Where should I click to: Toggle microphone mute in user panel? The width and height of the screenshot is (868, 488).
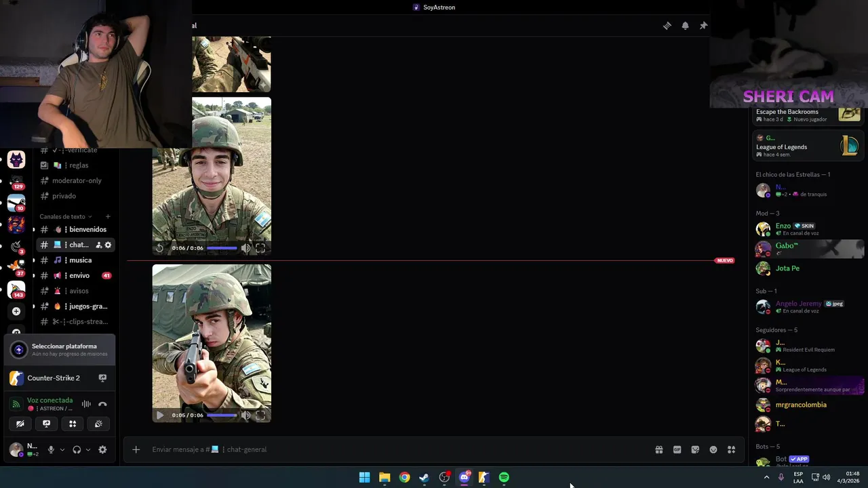(50, 449)
